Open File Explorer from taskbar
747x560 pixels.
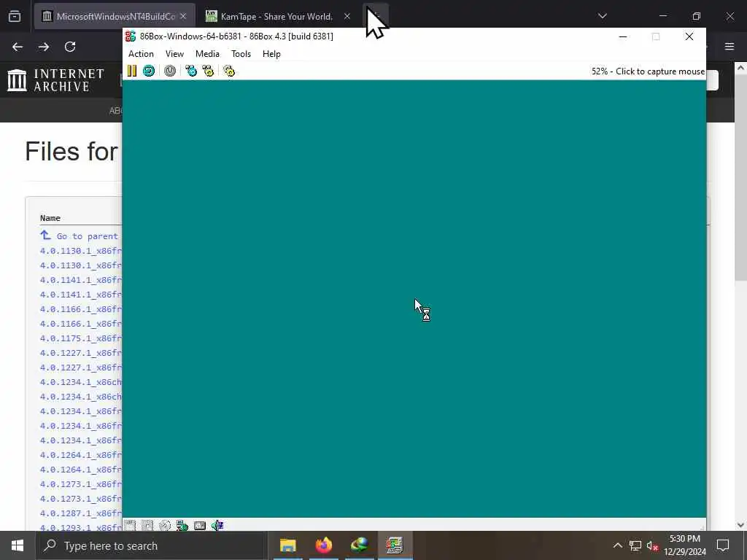coord(287,545)
